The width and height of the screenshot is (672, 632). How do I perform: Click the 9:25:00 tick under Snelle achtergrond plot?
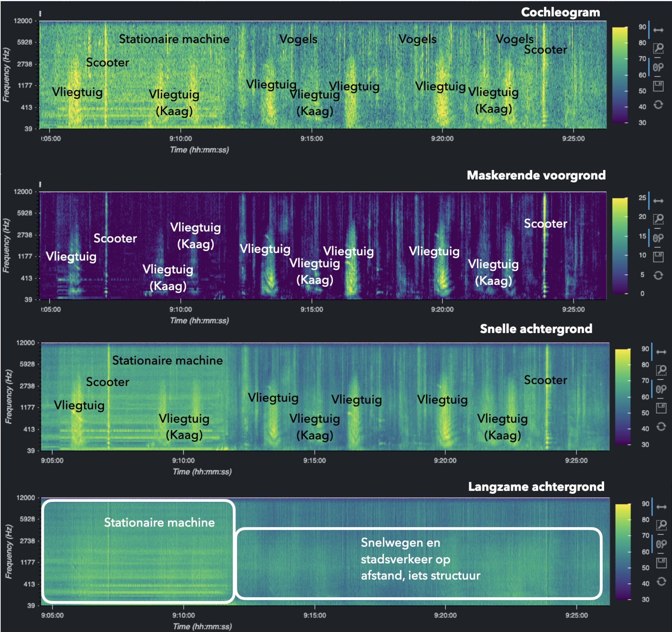[x=576, y=460]
